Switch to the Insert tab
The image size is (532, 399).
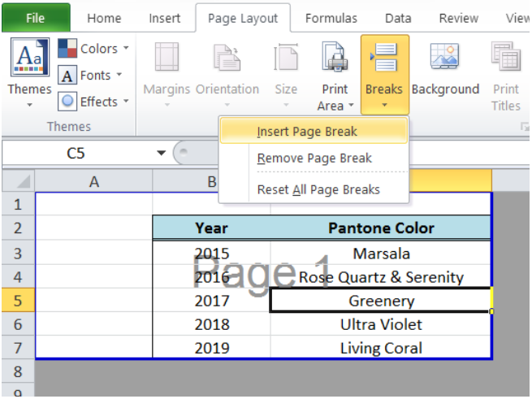point(165,18)
